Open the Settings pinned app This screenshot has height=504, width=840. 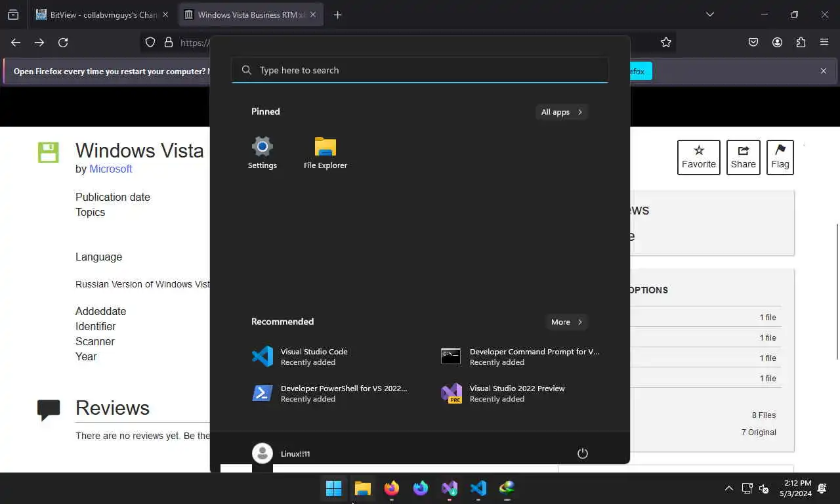[262, 154]
